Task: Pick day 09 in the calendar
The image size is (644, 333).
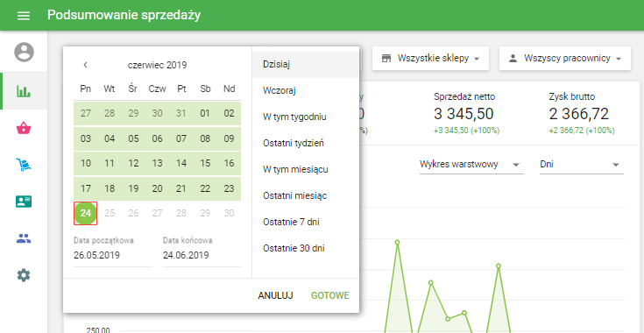Action: tap(229, 138)
